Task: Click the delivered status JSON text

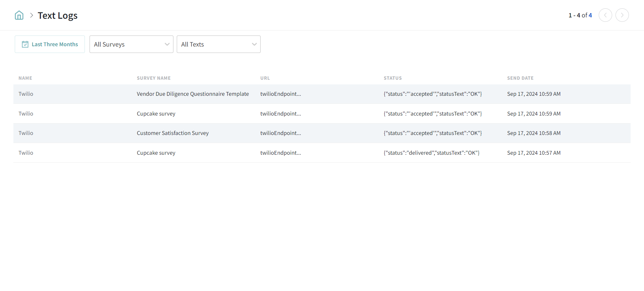Action: pos(431,153)
